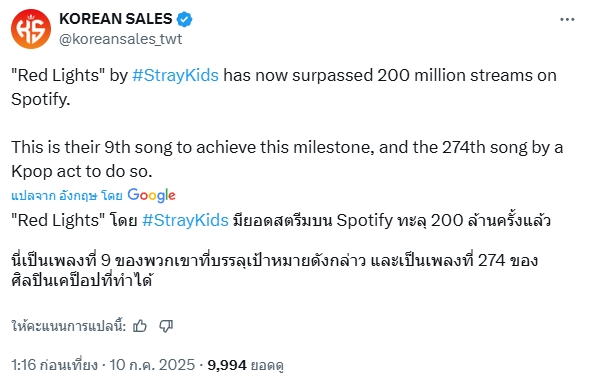
Task: Click the 10 ก.ค. 2025 date
Action: [x=152, y=365]
